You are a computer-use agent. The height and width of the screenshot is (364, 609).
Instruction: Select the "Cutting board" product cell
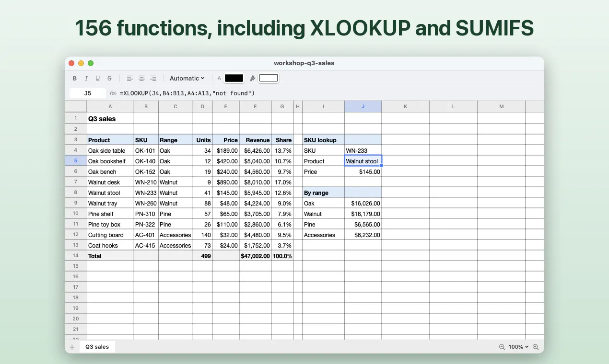tap(110, 235)
